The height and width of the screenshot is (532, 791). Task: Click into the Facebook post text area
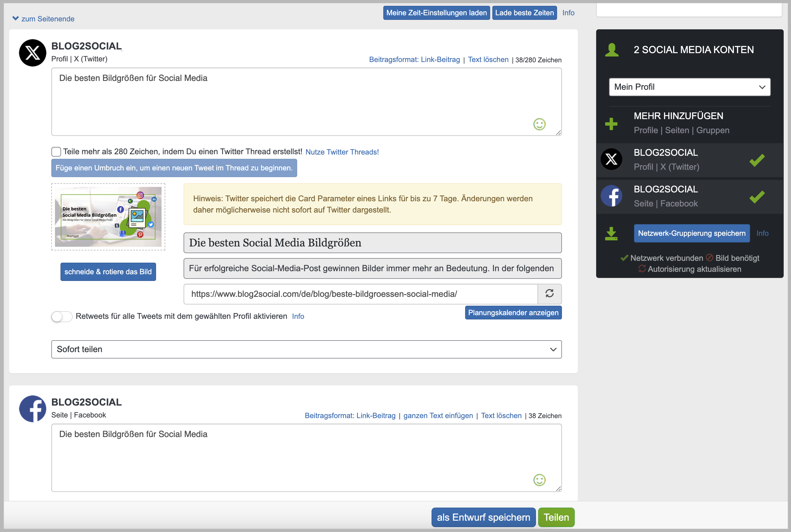tap(306, 457)
